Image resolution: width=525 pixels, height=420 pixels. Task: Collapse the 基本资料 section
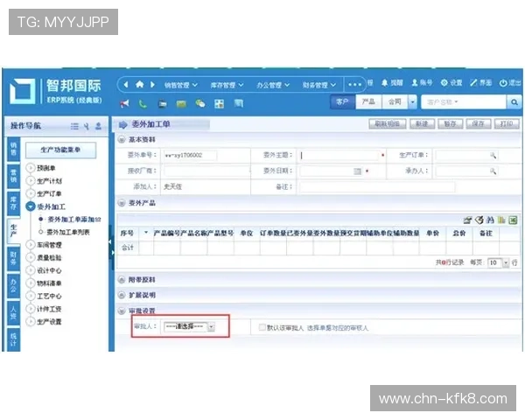122,139
